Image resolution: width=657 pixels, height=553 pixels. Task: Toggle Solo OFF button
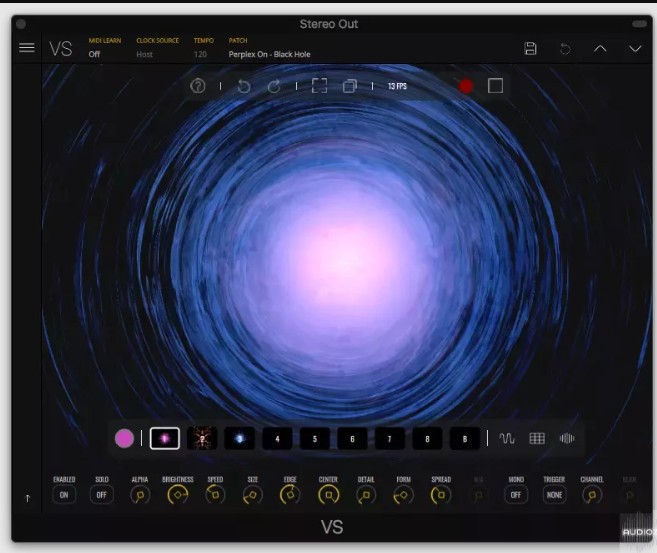[101, 495]
